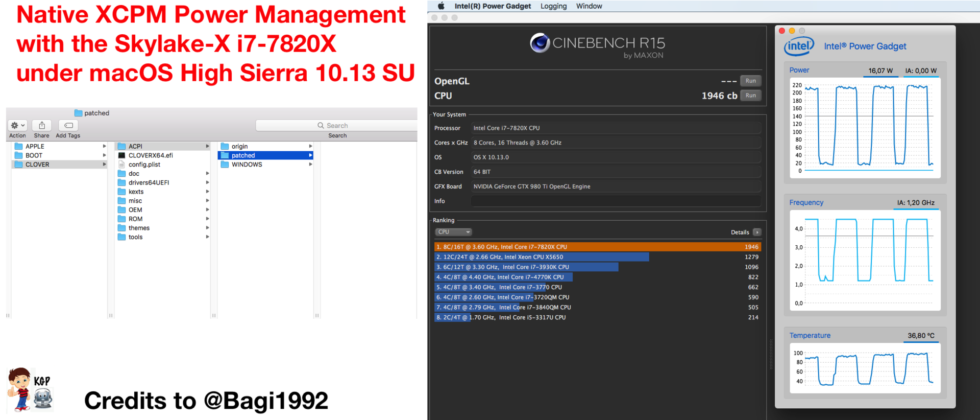
Task: Click the Info text field in Cinebench
Action: pos(616,201)
